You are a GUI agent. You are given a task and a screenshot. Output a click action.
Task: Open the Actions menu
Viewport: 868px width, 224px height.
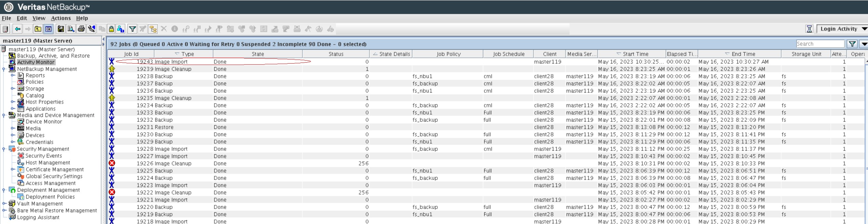click(x=60, y=18)
